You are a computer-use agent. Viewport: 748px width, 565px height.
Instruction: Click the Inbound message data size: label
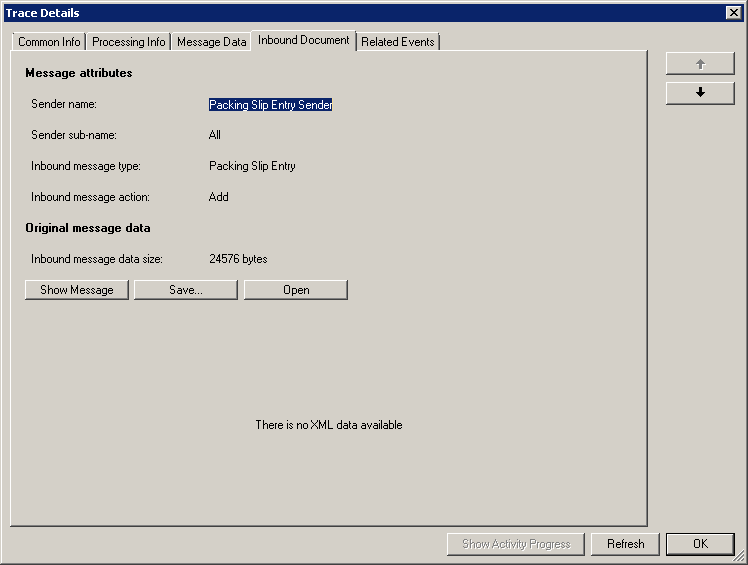click(x=97, y=259)
